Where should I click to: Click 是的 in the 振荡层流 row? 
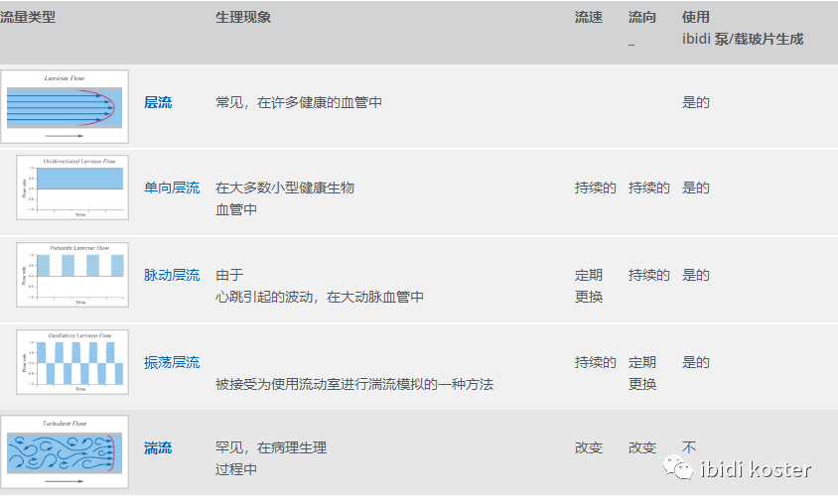695,362
